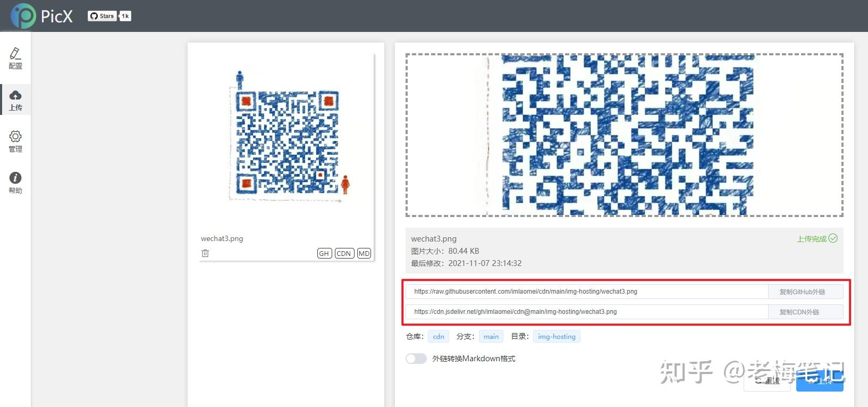The width and height of the screenshot is (868, 407).
Task: Click the 复制CDN外链 button
Action: pyautogui.click(x=805, y=312)
